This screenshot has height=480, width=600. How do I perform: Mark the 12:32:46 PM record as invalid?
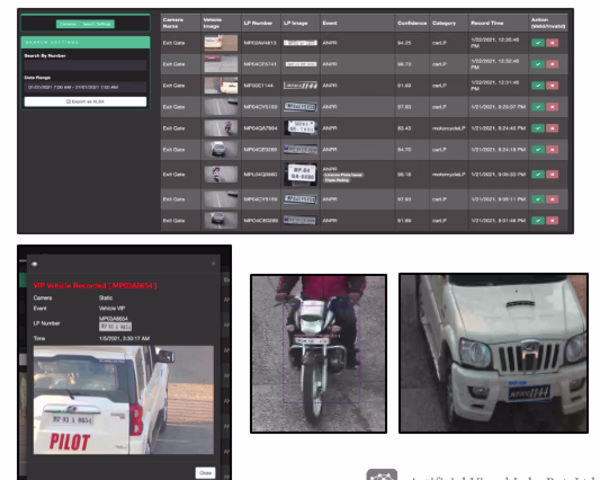tap(552, 64)
